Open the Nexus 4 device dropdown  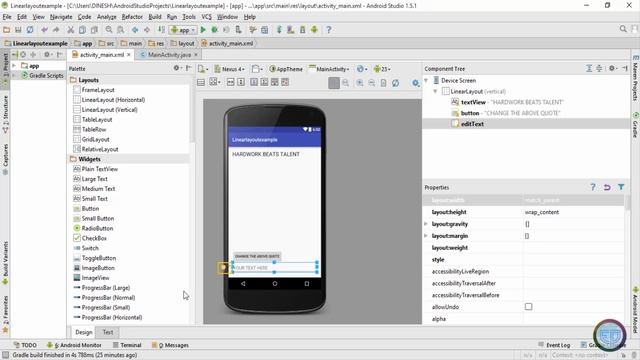click(x=229, y=69)
